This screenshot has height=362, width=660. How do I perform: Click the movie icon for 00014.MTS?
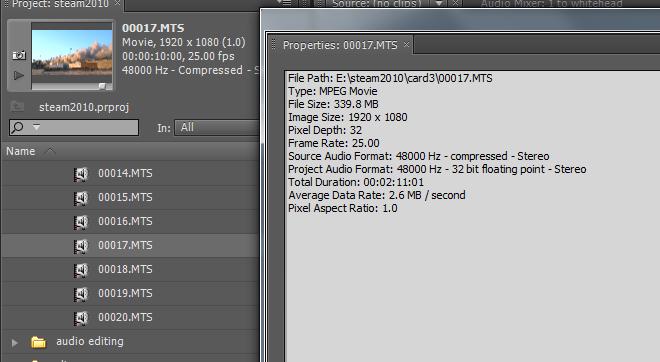tap(81, 174)
